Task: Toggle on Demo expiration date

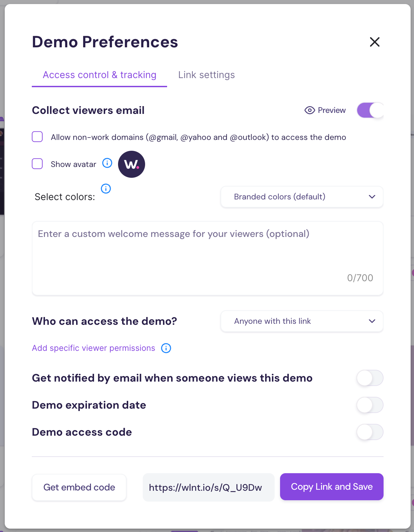Action: click(x=370, y=405)
